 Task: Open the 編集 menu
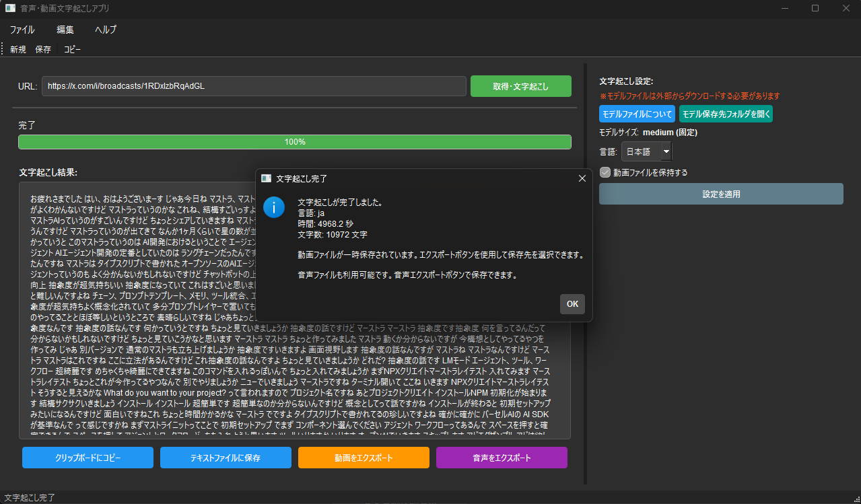pos(65,30)
